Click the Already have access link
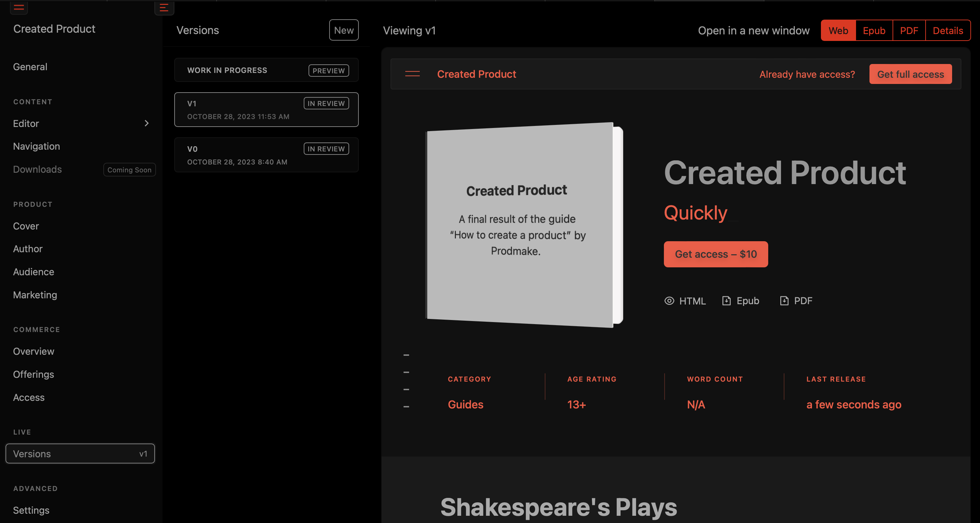The width and height of the screenshot is (980, 523). click(807, 74)
